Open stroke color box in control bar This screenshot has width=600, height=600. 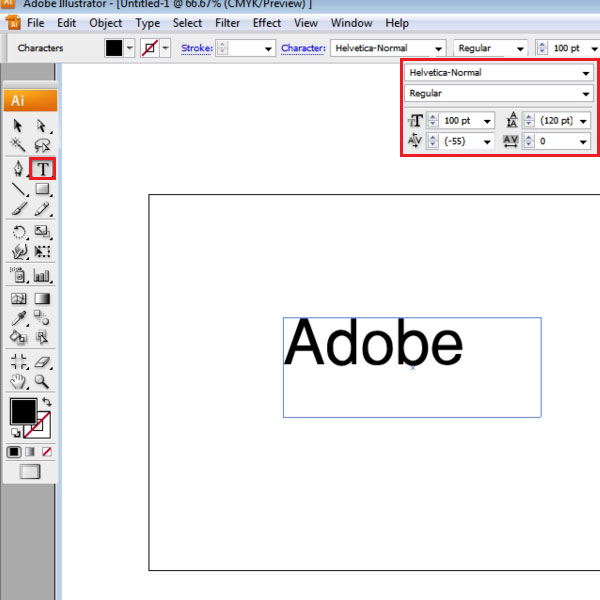(x=150, y=48)
